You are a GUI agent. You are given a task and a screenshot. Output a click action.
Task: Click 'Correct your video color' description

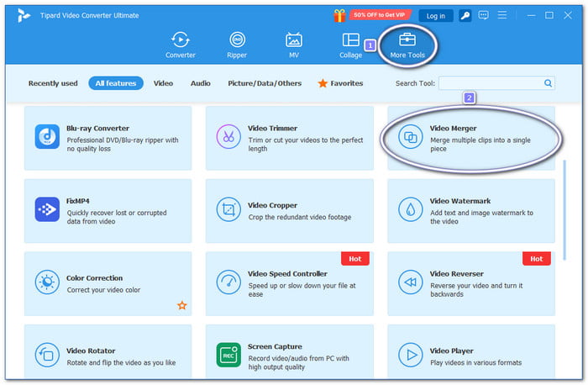pos(103,290)
